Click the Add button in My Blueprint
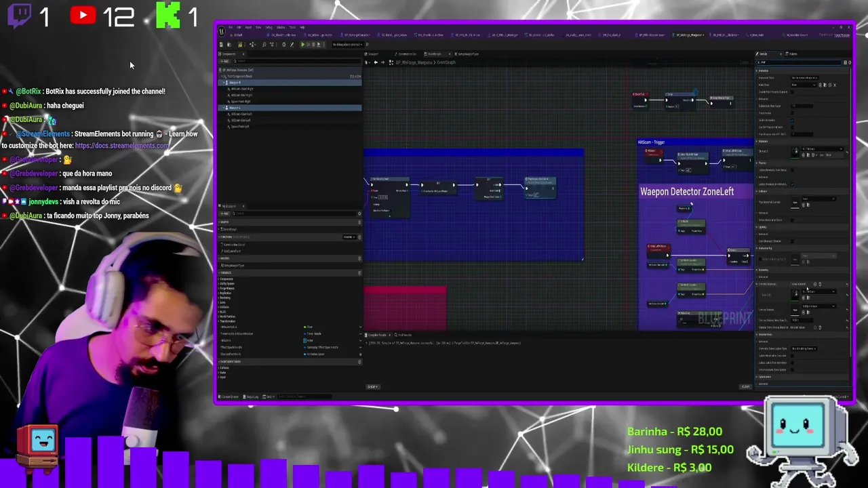The width and height of the screenshot is (868, 488). click(224, 213)
